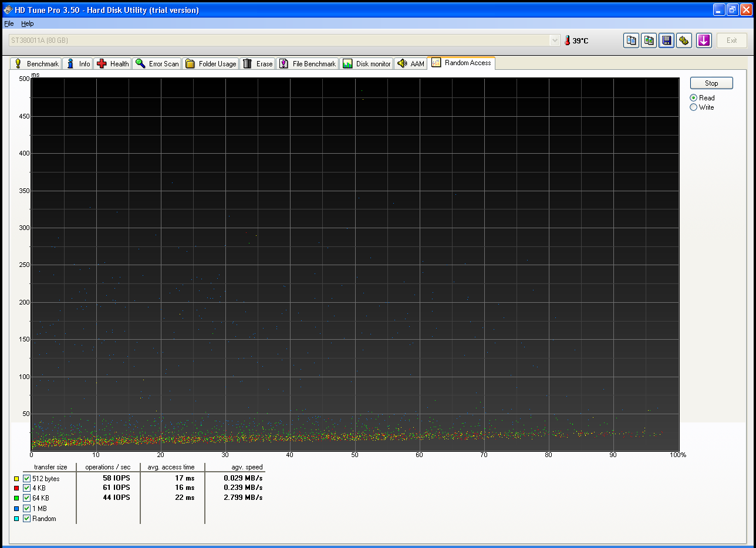Click the HD Tune title bar icon
This screenshot has height=548, width=756.
pyautogui.click(x=8, y=10)
